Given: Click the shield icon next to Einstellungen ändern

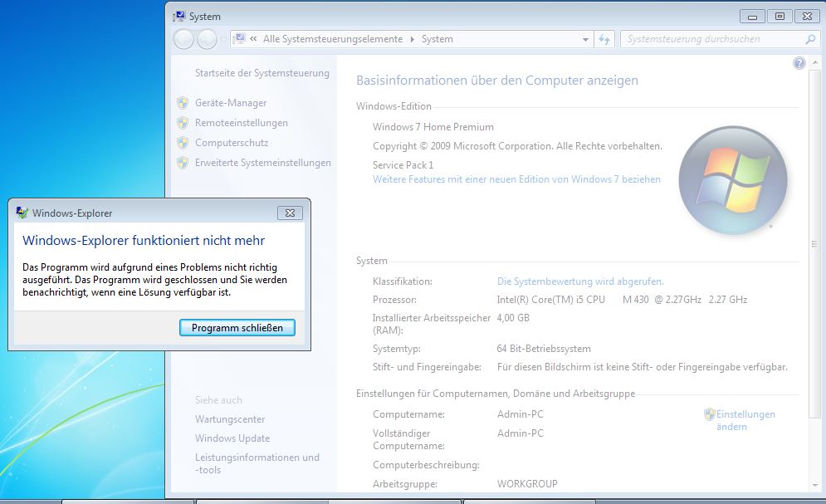Looking at the screenshot, I should pos(709,414).
